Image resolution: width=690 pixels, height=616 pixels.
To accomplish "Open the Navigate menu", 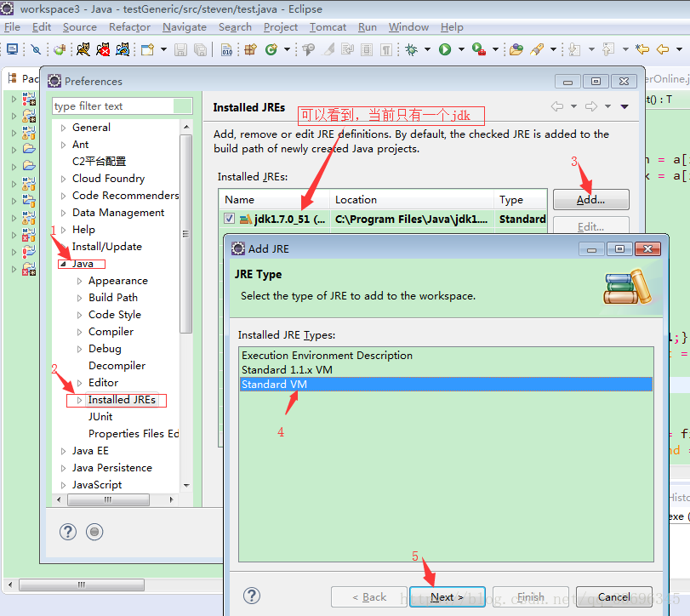I will pyautogui.click(x=185, y=27).
